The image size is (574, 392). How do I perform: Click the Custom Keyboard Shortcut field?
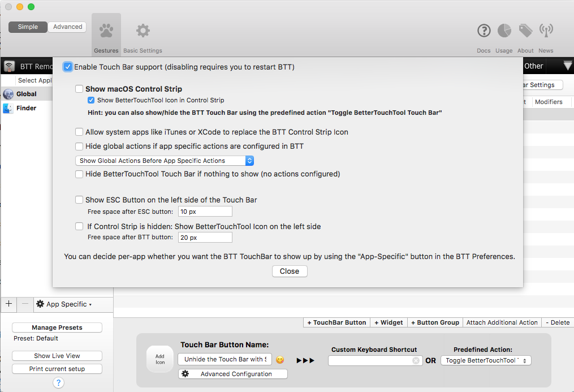(x=376, y=360)
